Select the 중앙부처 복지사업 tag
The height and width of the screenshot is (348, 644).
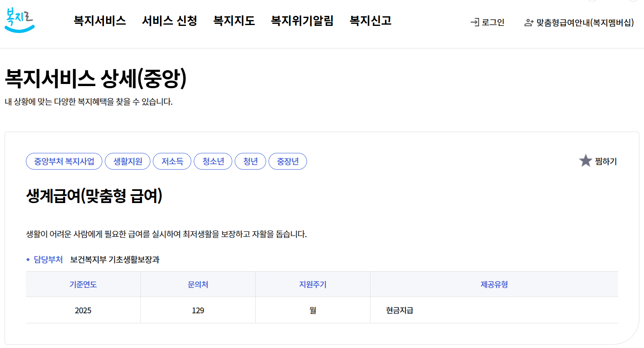coord(64,161)
